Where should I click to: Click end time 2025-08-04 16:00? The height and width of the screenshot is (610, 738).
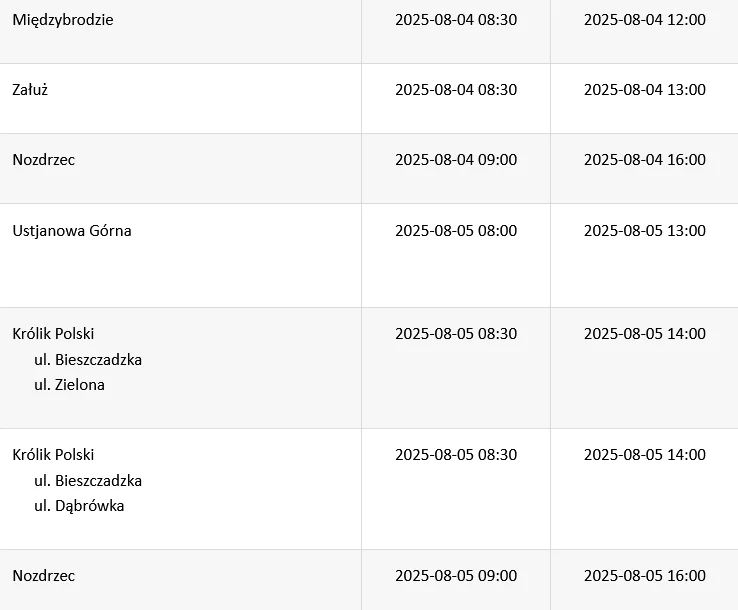click(645, 160)
